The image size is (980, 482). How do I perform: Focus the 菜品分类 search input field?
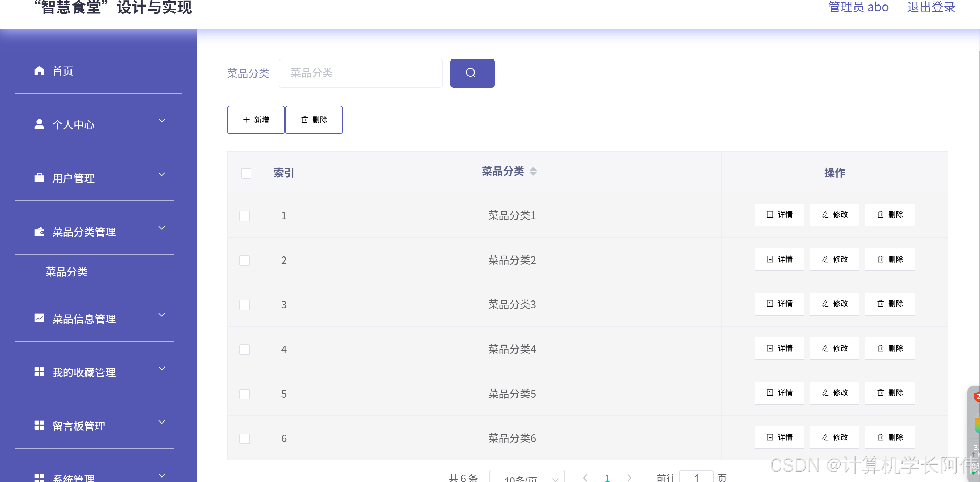[360, 73]
